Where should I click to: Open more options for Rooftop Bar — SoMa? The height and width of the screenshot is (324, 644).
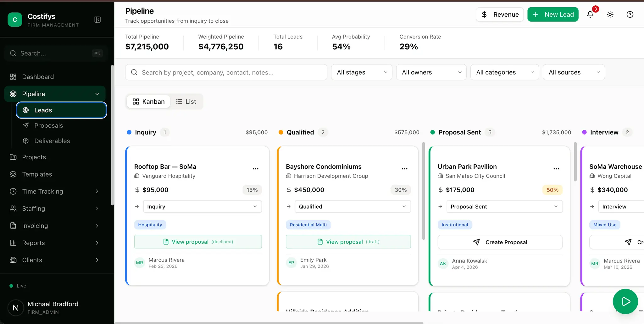click(x=256, y=169)
